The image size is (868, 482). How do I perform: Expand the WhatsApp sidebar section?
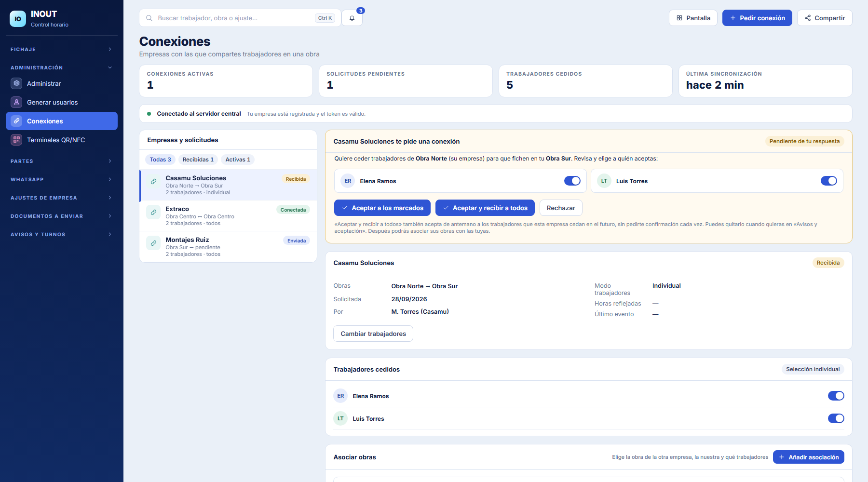pos(62,179)
